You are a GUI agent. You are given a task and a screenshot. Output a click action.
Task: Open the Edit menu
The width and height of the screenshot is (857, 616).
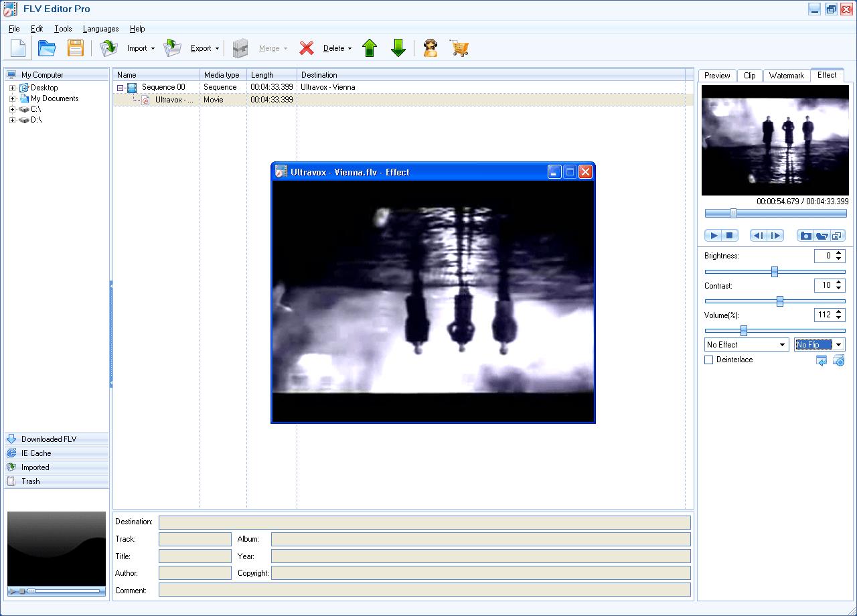37,29
